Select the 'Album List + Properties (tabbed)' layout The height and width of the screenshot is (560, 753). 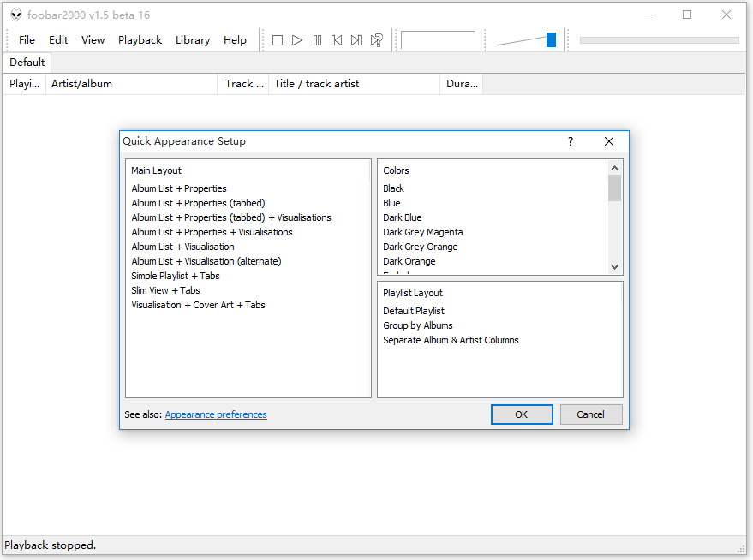click(x=198, y=202)
